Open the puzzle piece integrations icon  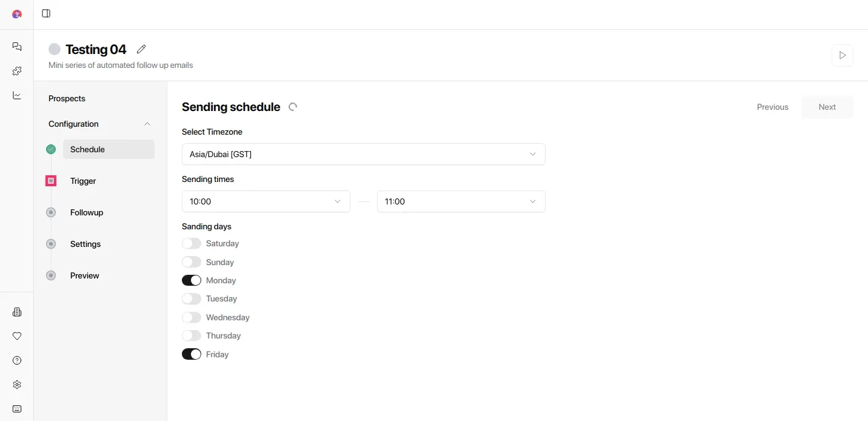[x=17, y=71]
